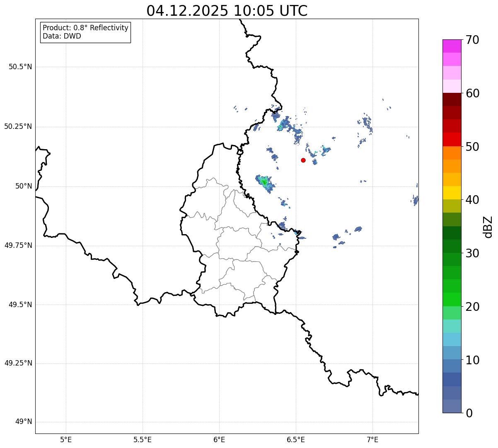This screenshot has width=498, height=448.
Task: Click the 49°N latitude label
Action: click(24, 422)
